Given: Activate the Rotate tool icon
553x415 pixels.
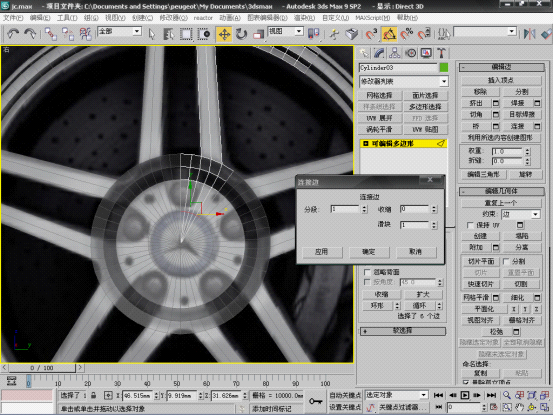Looking at the screenshot, I should (241, 34).
